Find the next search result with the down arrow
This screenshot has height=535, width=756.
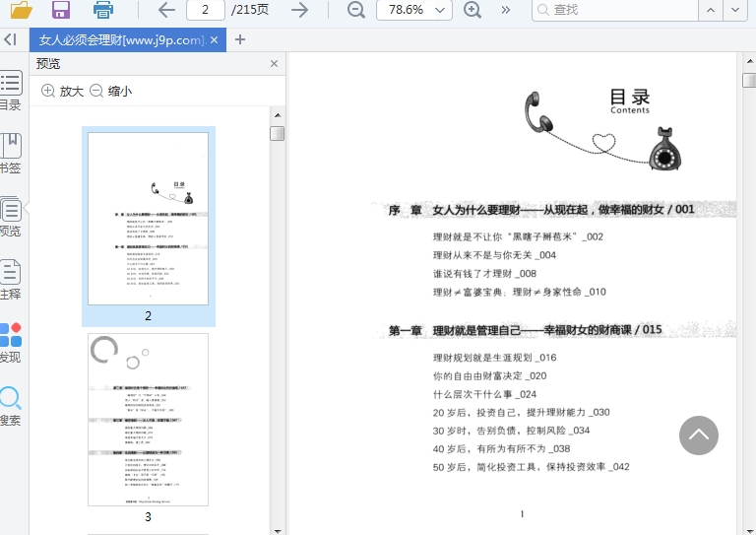735,10
